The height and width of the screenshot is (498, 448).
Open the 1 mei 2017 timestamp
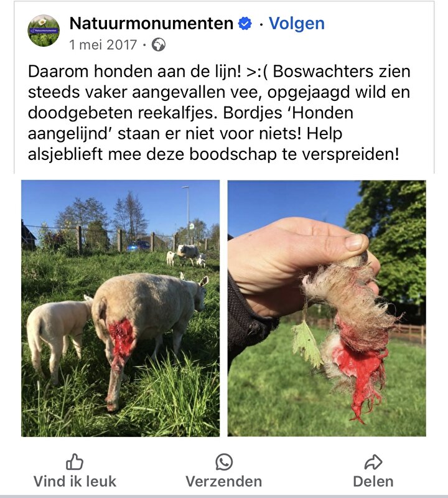click(x=103, y=45)
